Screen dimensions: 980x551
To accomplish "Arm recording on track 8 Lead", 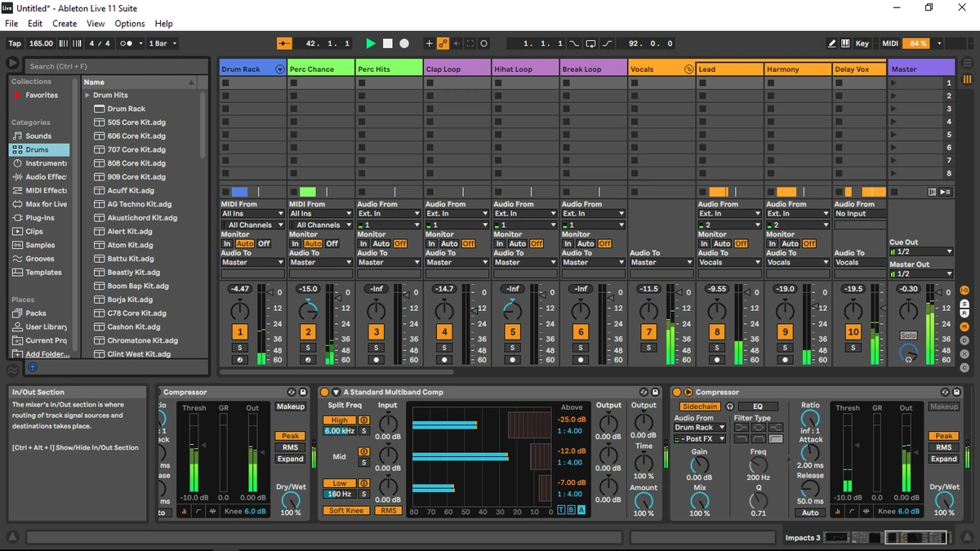I will [717, 359].
